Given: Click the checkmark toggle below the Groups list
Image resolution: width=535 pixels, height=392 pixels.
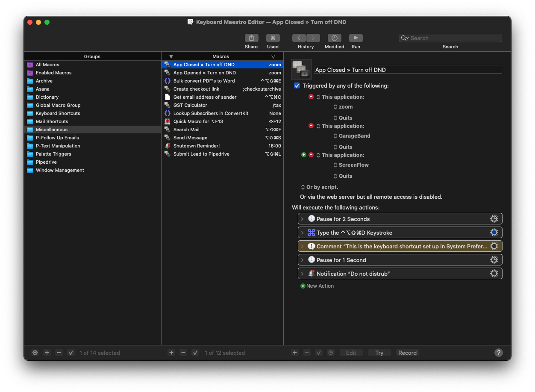Looking at the screenshot, I should coord(71,353).
